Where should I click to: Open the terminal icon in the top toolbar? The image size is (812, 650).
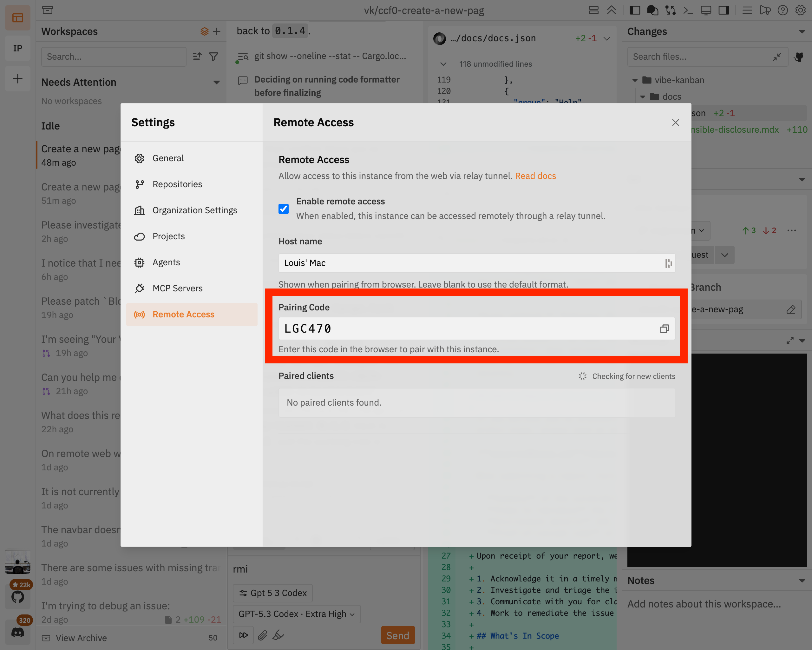coord(689,10)
